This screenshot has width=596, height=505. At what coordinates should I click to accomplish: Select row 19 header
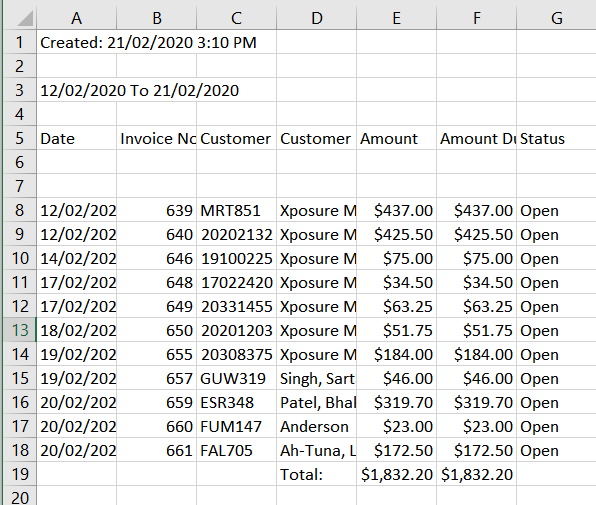click(20, 474)
